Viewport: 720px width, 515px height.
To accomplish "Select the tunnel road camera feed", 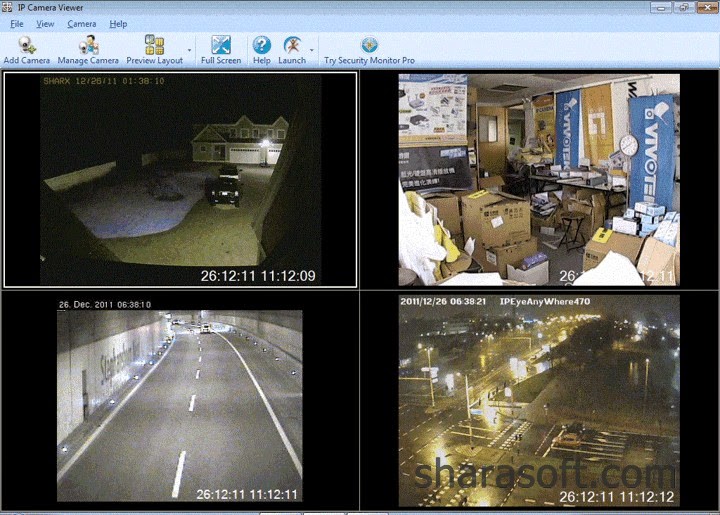I will click(x=180, y=400).
